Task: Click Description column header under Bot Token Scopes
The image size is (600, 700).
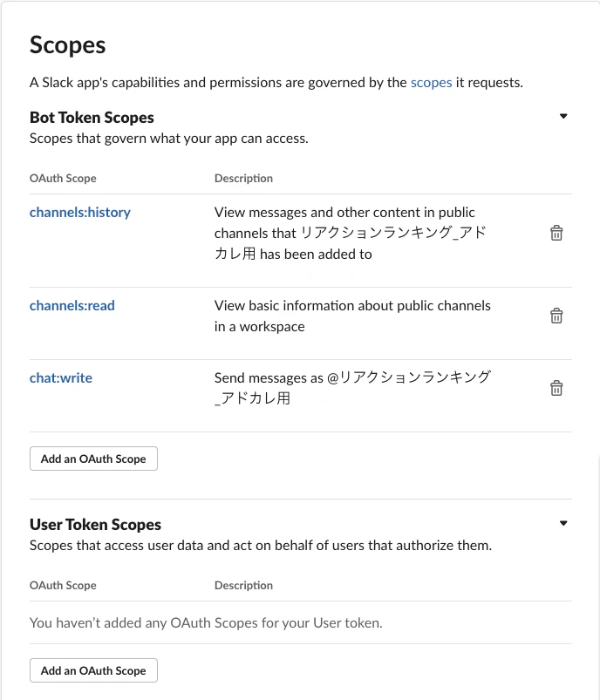Action: [x=243, y=178]
